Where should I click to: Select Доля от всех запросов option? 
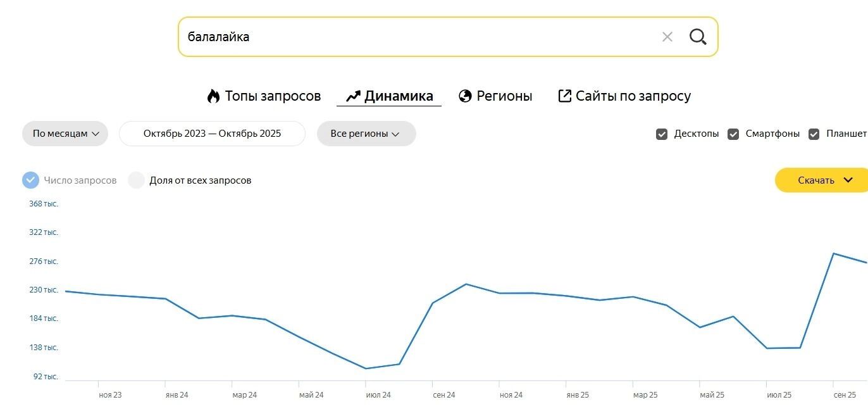136,180
